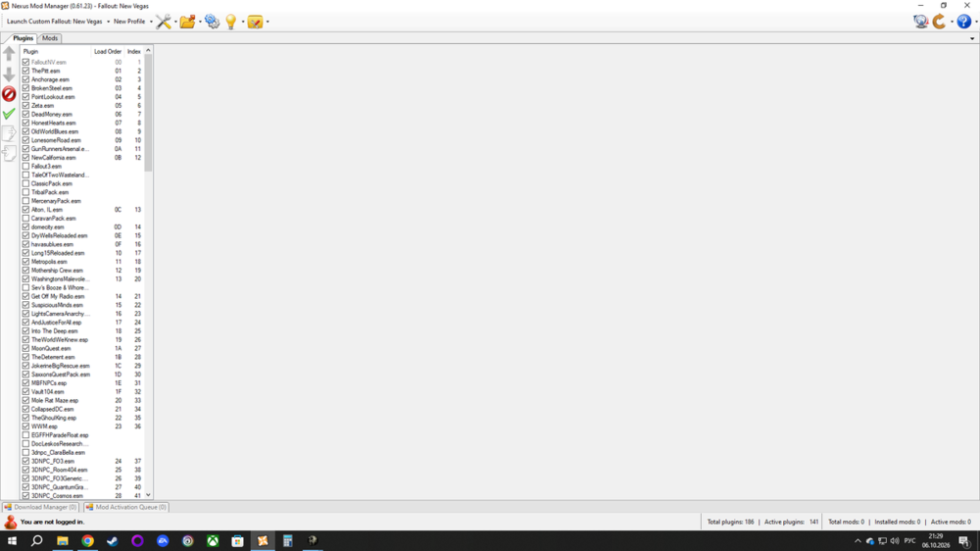Uncheck Anchorage.esm plugin
The image size is (980, 551).
click(25, 79)
